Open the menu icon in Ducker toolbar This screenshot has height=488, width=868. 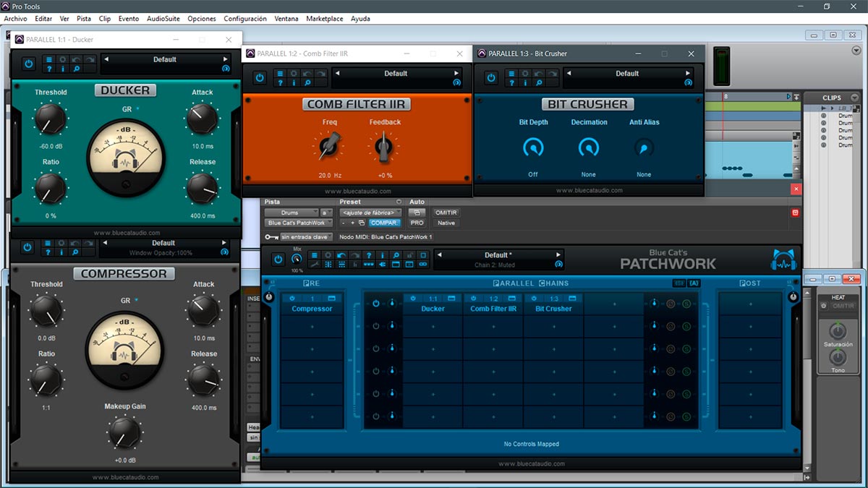[49, 59]
